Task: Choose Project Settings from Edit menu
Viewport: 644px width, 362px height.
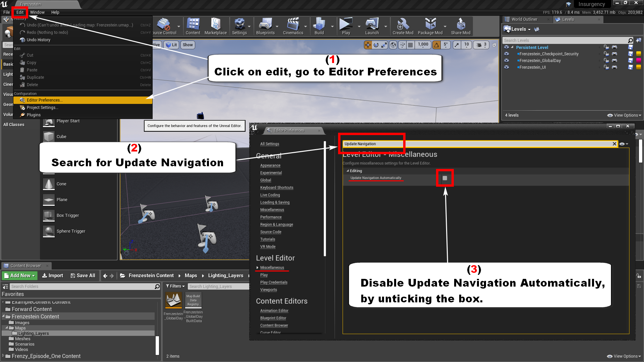Action: point(83,108)
